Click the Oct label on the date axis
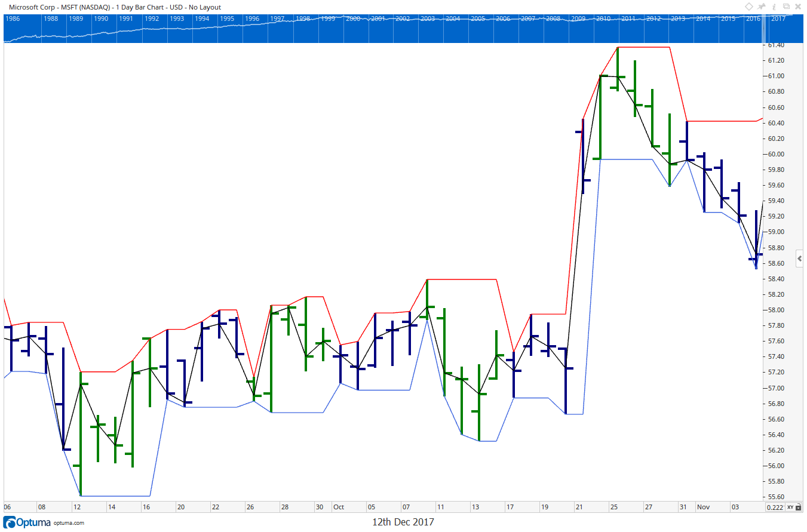This screenshot has height=532, width=807. 337,506
